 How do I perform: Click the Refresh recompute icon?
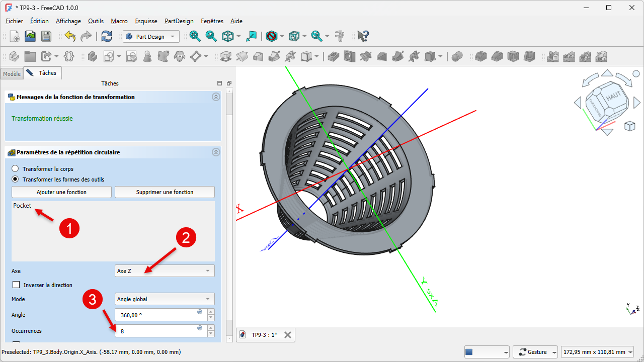tap(107, 36)
